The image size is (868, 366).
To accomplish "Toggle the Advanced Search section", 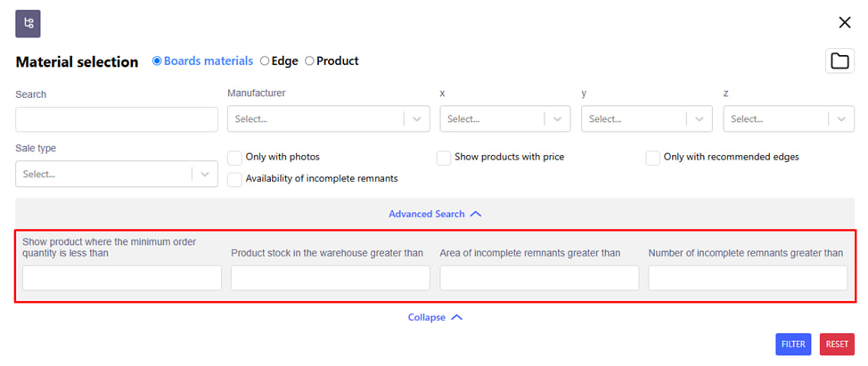I will [x=435, y=214].
